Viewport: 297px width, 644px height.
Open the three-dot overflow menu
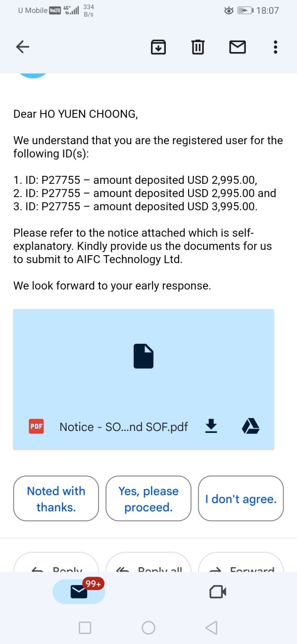pos(275,47)
